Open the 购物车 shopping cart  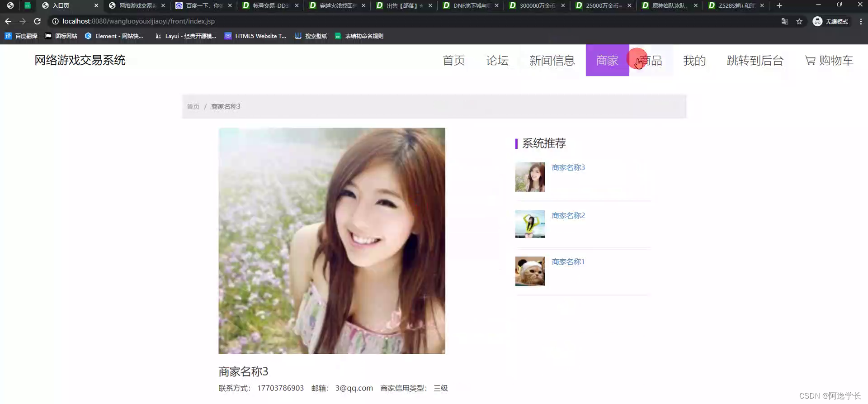click(829, 60)
